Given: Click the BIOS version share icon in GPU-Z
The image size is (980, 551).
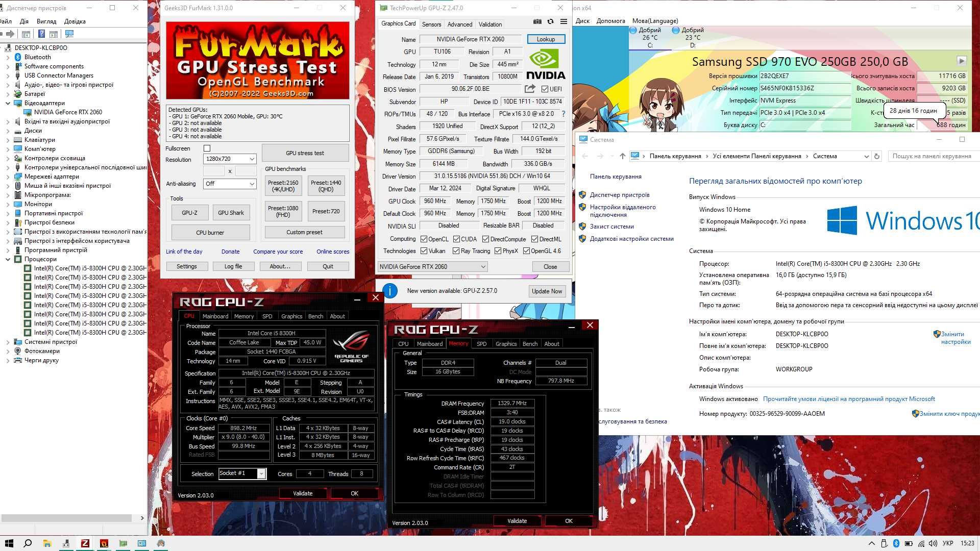Looking at the screenshot, I should click(x=530, y=89).
